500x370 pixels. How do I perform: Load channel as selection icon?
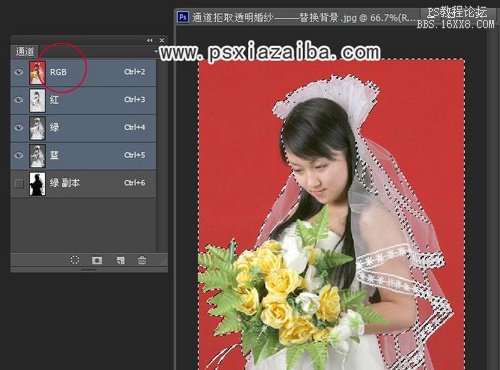(x=75, y=260)
